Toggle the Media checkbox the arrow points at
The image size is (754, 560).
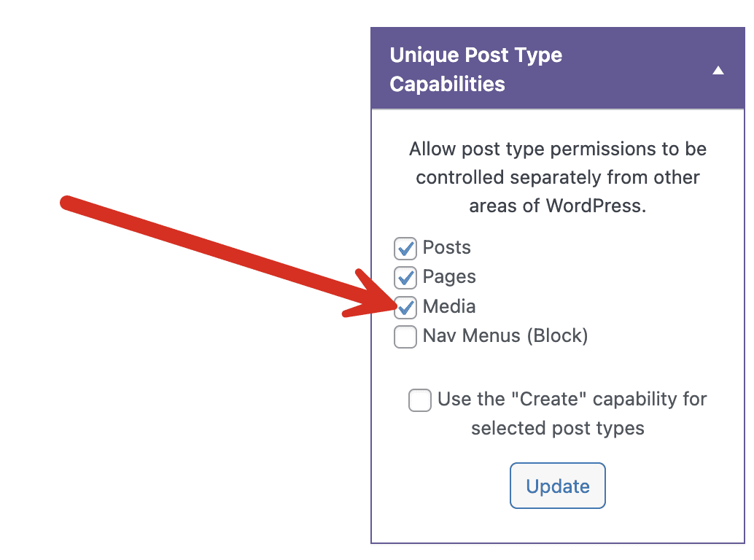click(405, 307)
